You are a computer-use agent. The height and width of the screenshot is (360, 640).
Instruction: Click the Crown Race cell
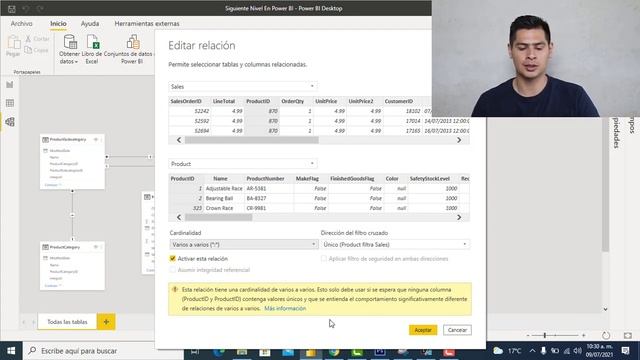click(x=224, y=208)
